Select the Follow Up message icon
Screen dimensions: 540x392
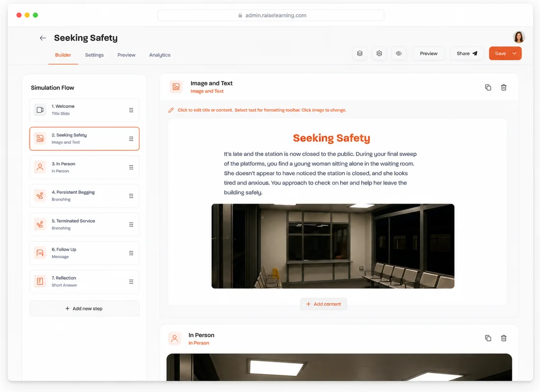[40, 253]
